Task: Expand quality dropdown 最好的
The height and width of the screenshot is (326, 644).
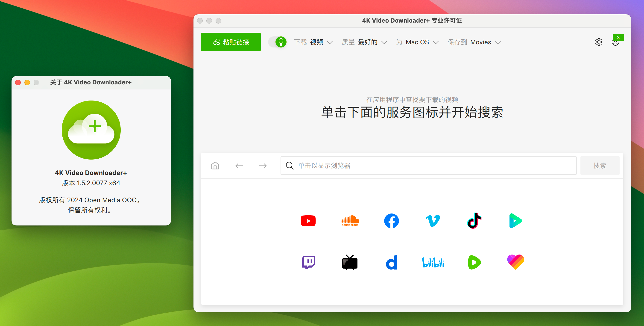Action: click(x=364, y=42)
